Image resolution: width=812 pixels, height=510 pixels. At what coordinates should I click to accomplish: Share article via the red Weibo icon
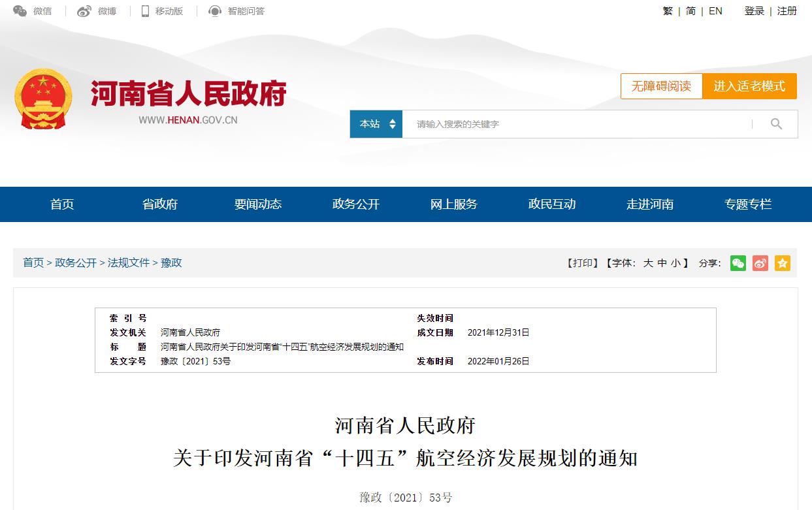tap(760, 263)
